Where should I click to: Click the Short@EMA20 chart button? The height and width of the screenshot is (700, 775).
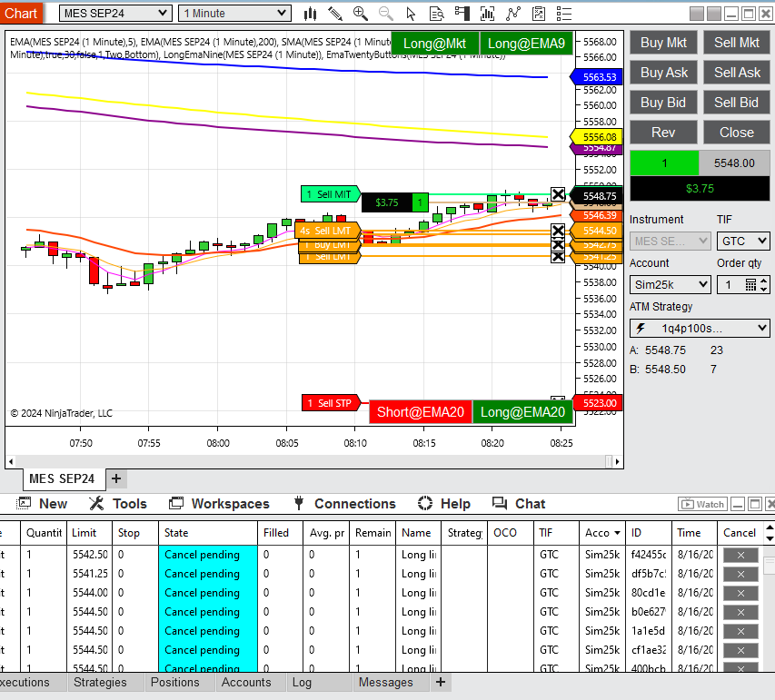coord(421,412)
